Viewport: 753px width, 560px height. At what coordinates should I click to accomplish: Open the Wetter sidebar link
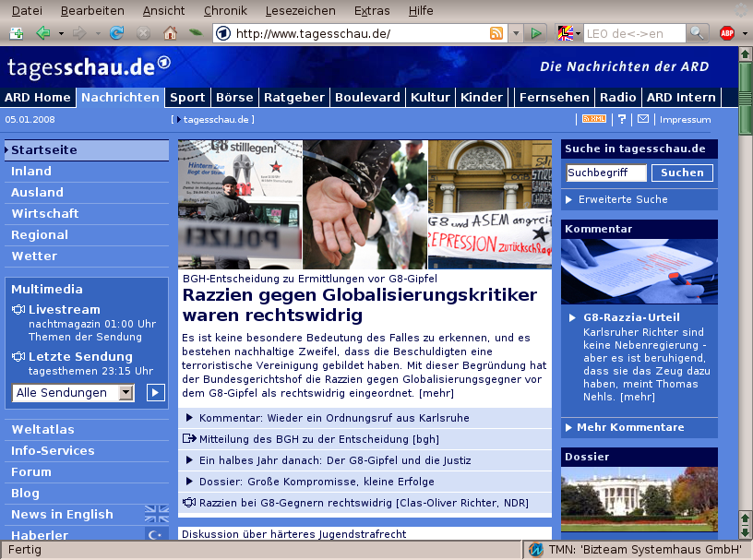click(x=34, y=256)
